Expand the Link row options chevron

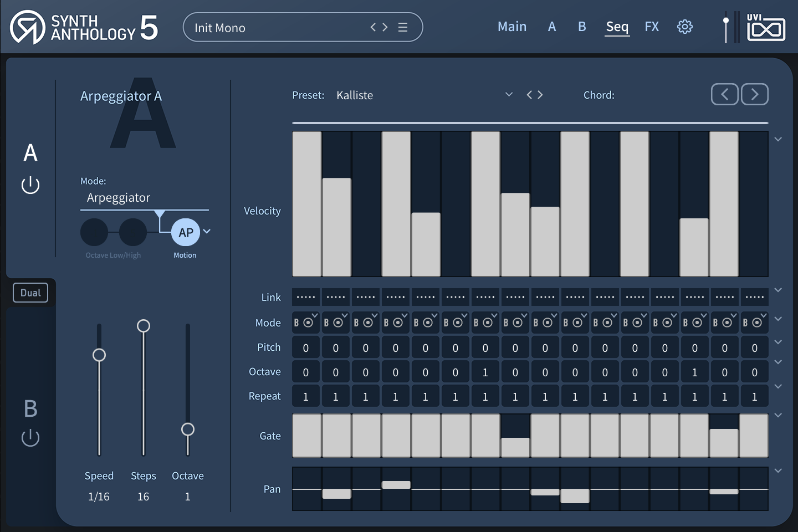point(778,290)
